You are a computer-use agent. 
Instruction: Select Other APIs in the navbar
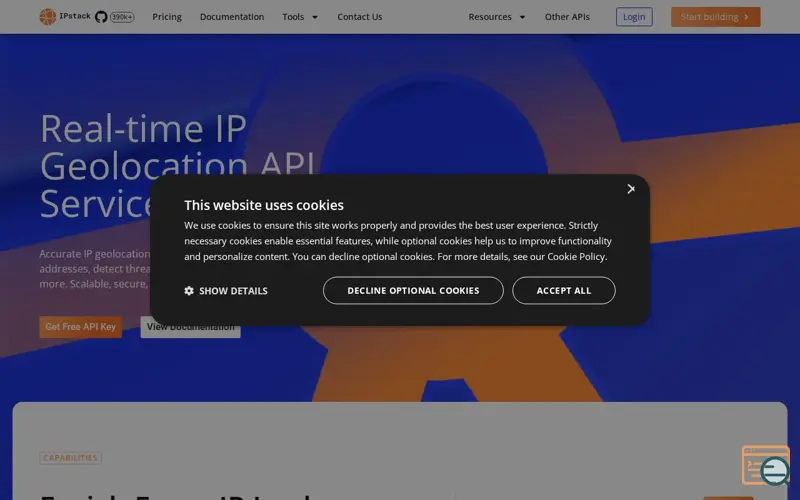coord(567,17)
